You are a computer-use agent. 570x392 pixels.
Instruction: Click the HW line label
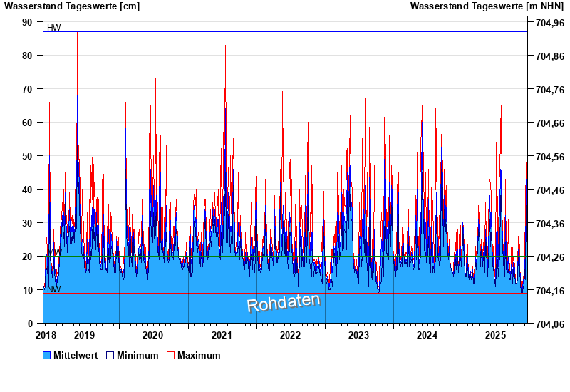tap(53, 28)
